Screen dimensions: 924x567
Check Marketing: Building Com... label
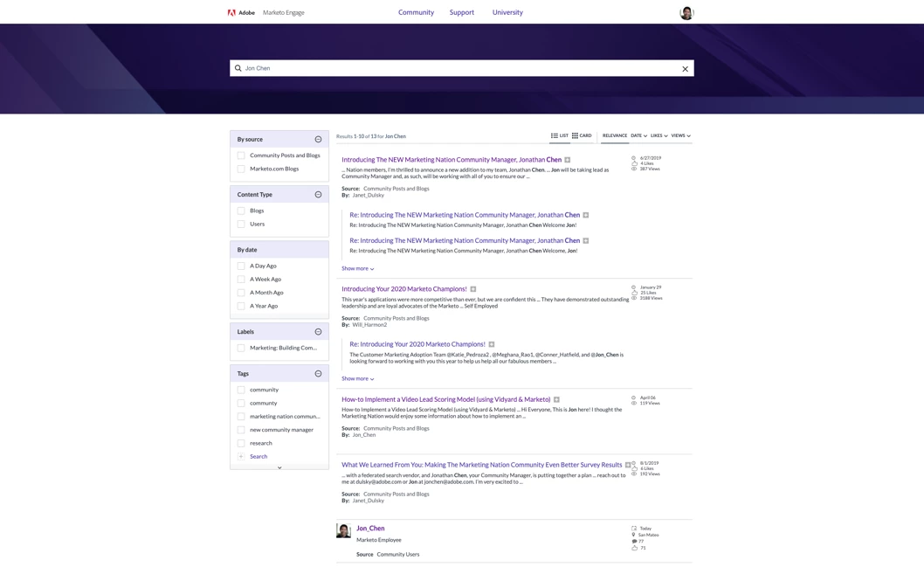coord(241,349)
